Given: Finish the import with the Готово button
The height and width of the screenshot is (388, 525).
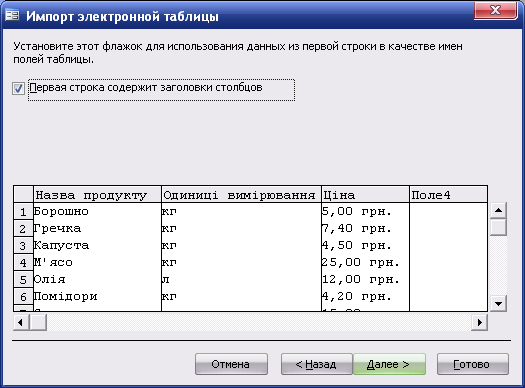Looking at the screenshot, I should pyautogui.click(x=473, y=364).
